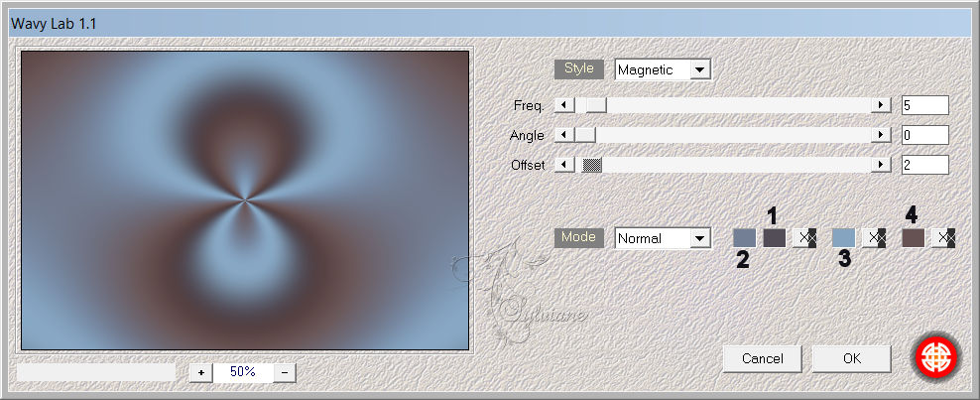Zoom out preview with minus button
Viewport: 980px width, 400px height.
tap(285, 372)
